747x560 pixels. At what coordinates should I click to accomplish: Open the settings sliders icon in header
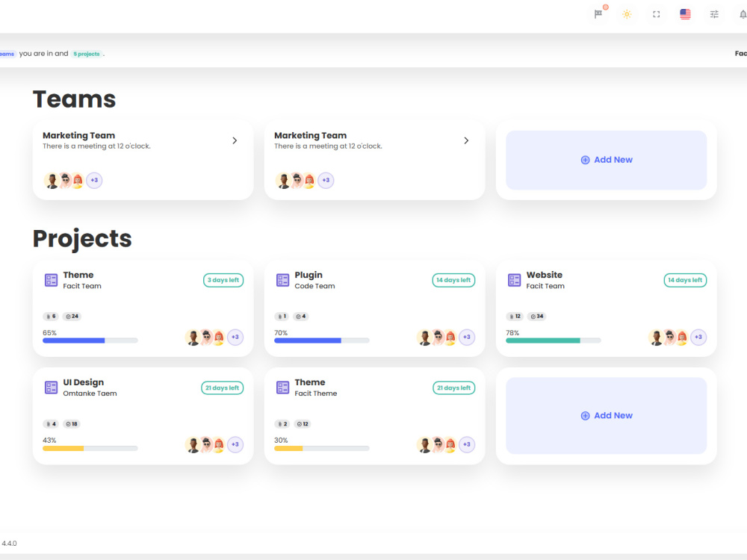[x=714, y=14]
